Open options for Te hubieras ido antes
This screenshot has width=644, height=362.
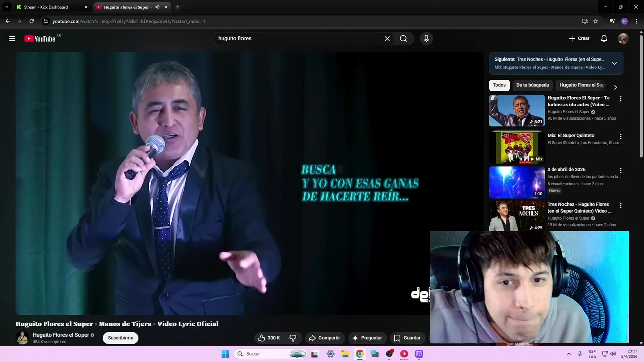620,99
